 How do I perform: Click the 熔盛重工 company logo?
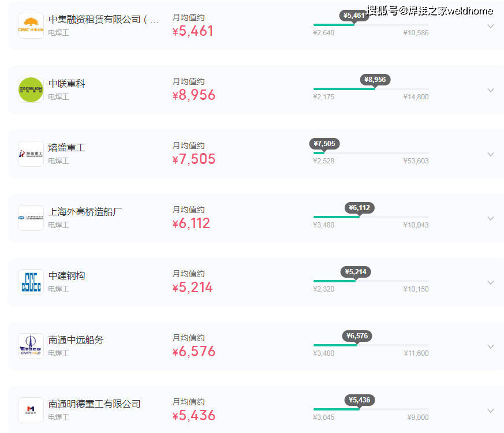click(x=31, y=154)
